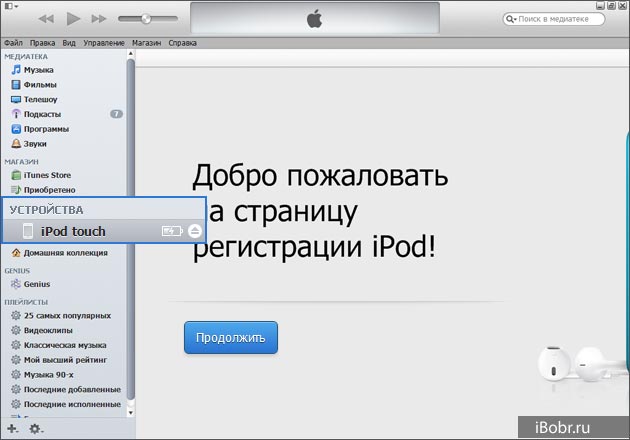The height and width of the screenshot is (440, 630).
Task: Start playback with the Play button
Action: pyautogui.click(x=73, y=18)
